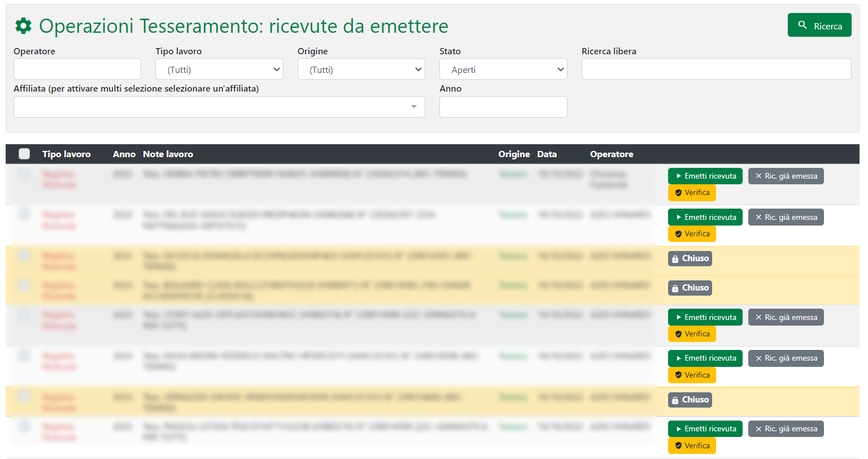Click the lock icon on the first Chiuso badge
The width and height of the screenshot is (868, 459).
point(675,259)
